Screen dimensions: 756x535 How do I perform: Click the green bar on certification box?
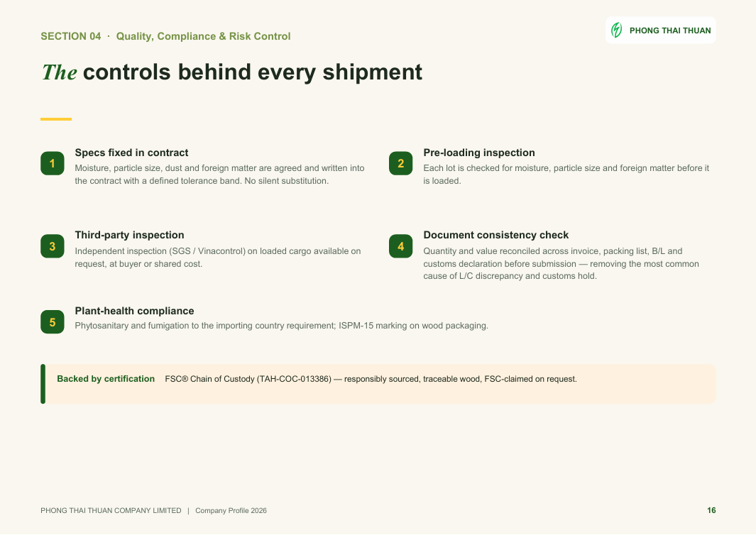pyautogui.click(x=43, y=384)
